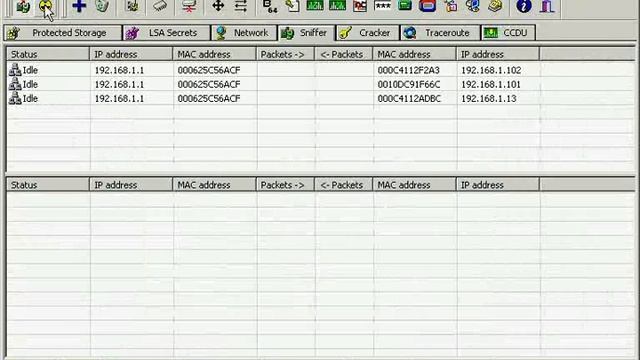Click Status column header in upper table
Viewport: 640px width, 360px height.
[x=48, y=54]
